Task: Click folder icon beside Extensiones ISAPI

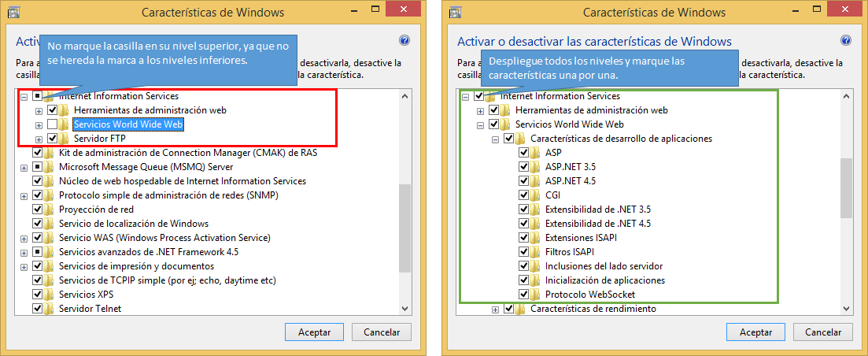Action: coord(535,238)
